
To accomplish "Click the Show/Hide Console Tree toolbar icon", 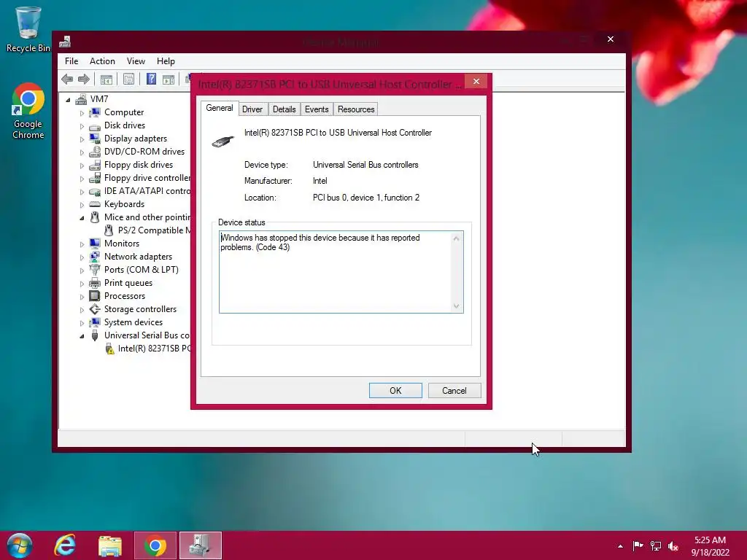I will (x=107, y=79).
